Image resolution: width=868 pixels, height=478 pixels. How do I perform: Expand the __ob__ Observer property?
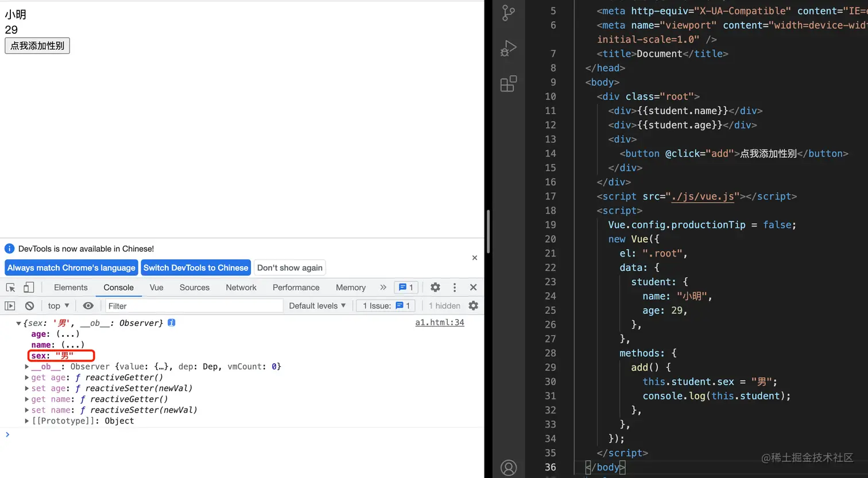pyautogui.click(x=27, y=367)
